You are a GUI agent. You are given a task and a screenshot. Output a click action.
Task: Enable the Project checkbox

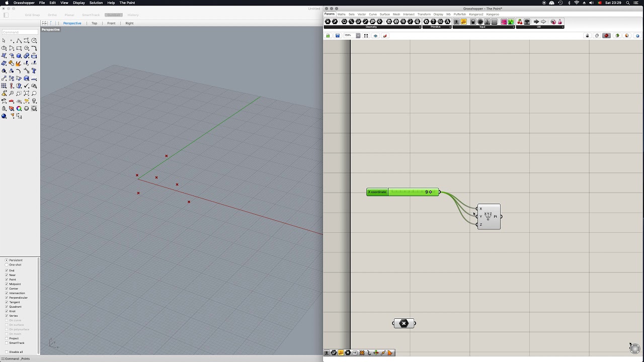pos(7,338)
